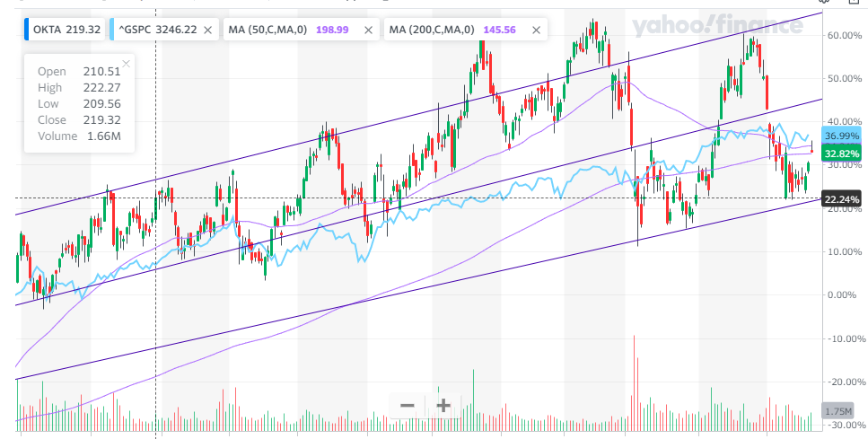This screenshot has width=868, height=439.
Task: Zoom out chart with minus button
Action: pos(408,406)
